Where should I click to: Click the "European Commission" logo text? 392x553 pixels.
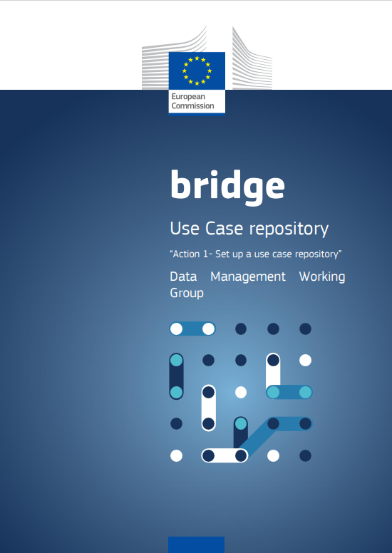click(192, 101)
